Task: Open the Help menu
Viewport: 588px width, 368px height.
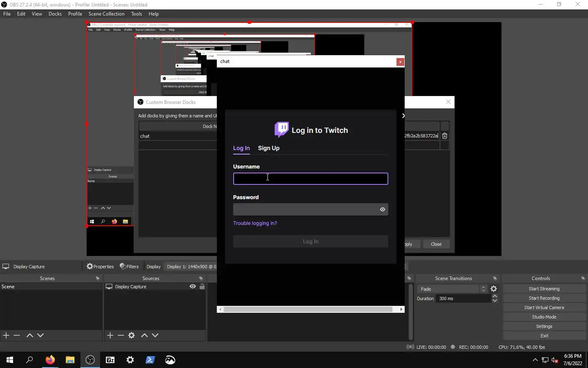Action: pos(154,14)
